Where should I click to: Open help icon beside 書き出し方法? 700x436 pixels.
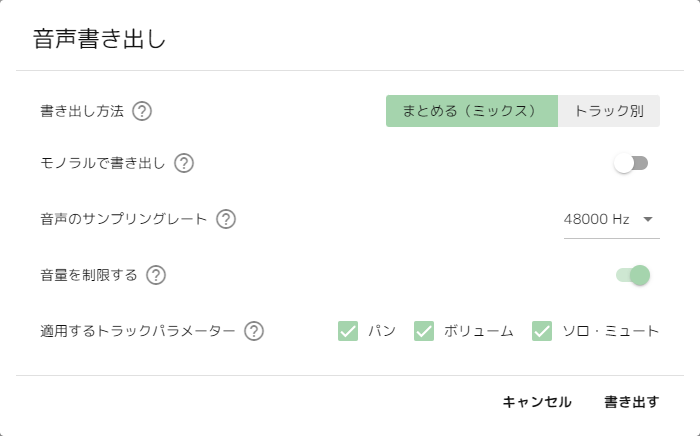142,111
